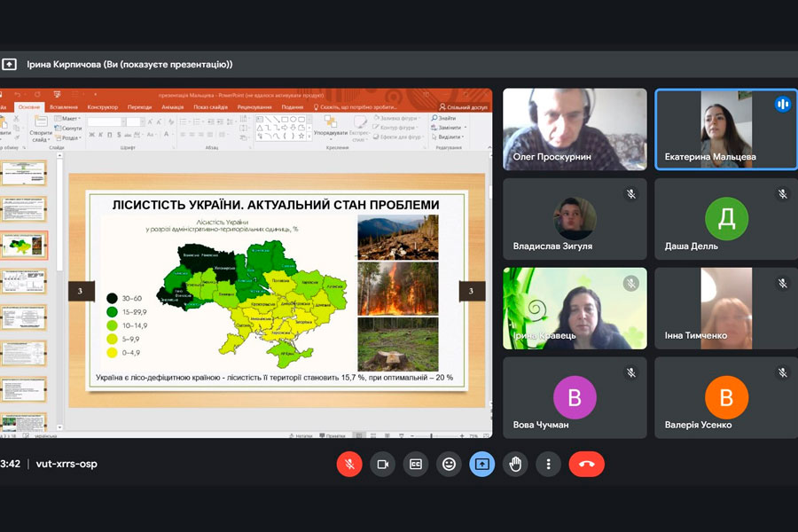Toggle Underline П formatting in ribbon
Viewport: 798px width, 532px height.
point(109,135)
